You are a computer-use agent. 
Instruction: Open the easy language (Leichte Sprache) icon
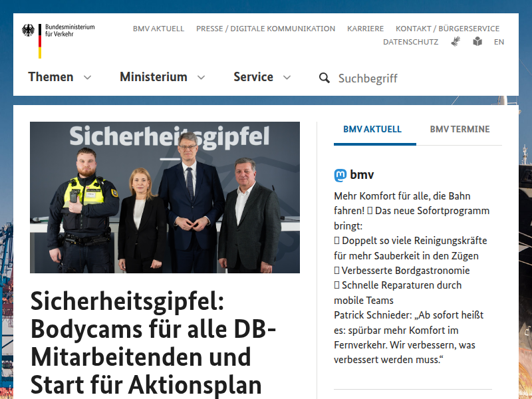(477, 41)
